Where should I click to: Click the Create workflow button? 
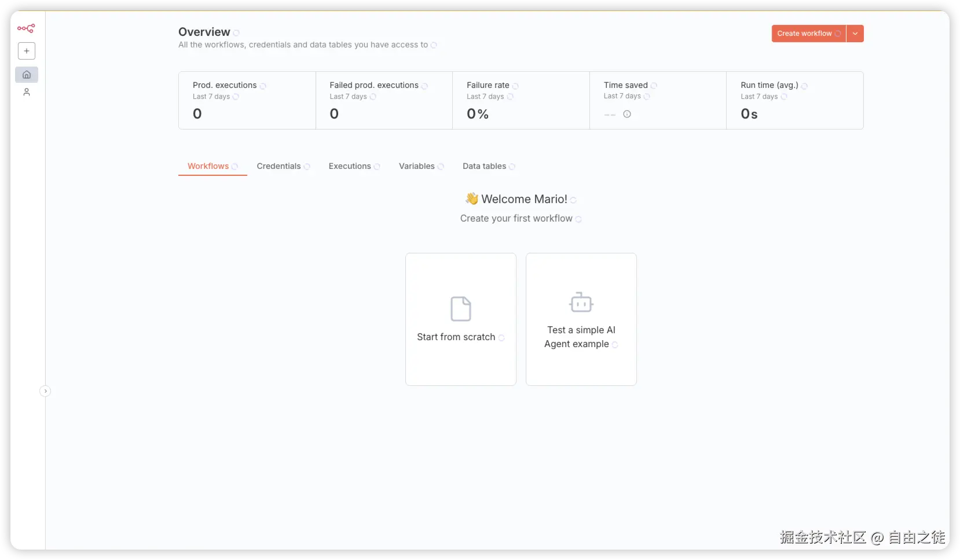[x=808, y=34]
